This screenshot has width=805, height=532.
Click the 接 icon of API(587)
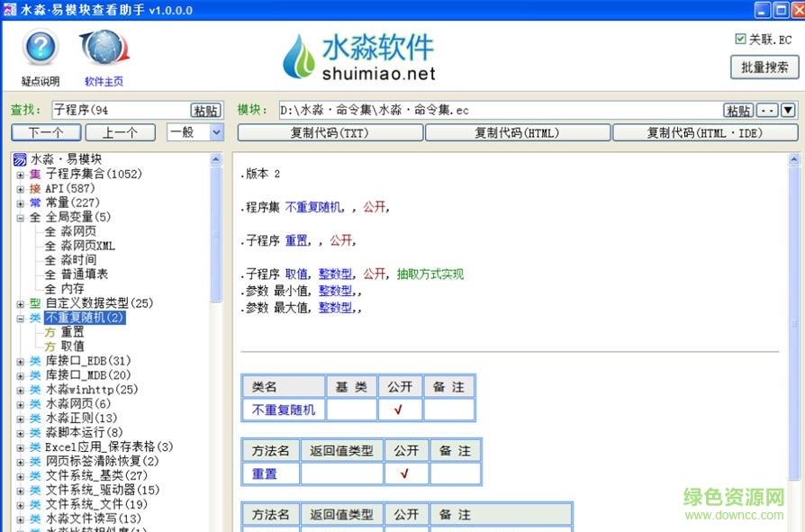click(34, 187)
